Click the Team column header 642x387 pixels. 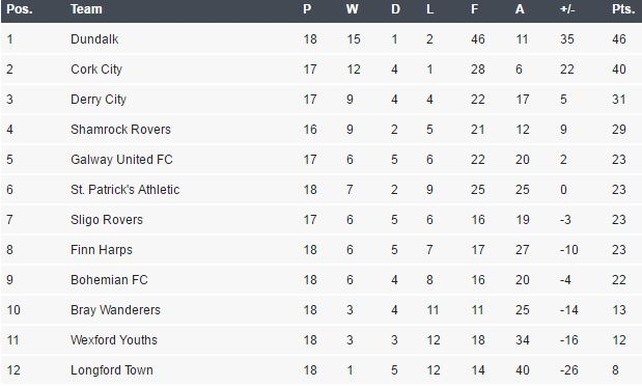click(x=86, y=9)
